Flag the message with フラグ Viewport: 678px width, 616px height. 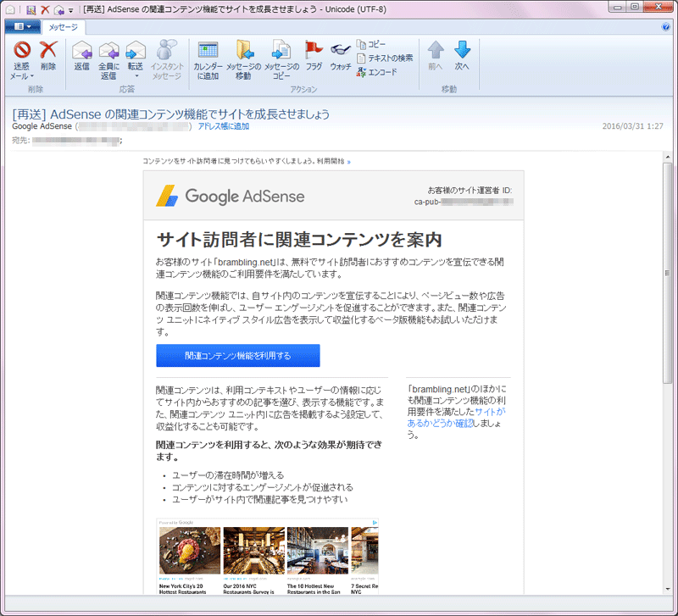coord(314,55)
